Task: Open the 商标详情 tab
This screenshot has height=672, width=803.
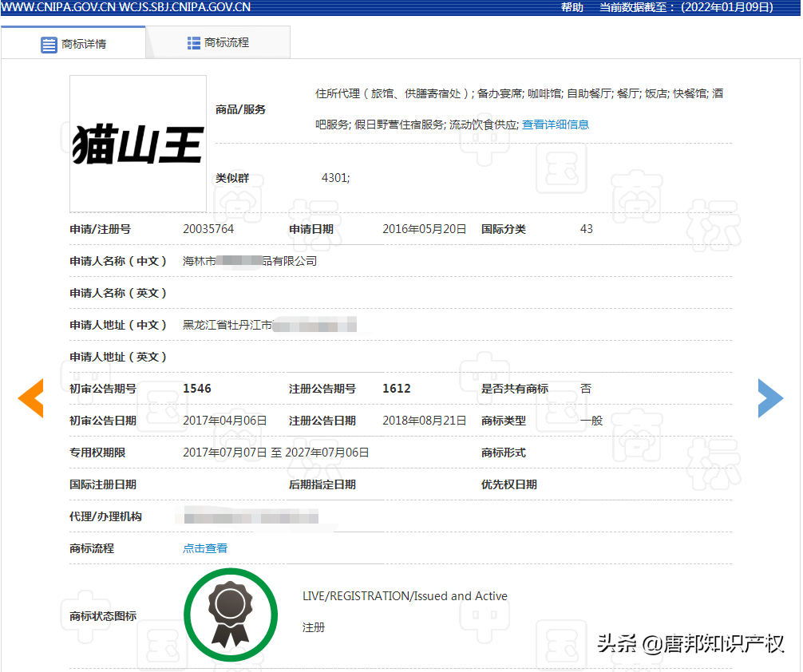Action: 73,44
